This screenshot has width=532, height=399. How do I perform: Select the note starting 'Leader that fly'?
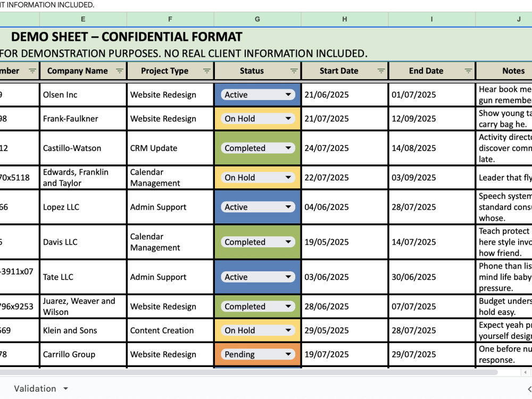tap(504, 178)
